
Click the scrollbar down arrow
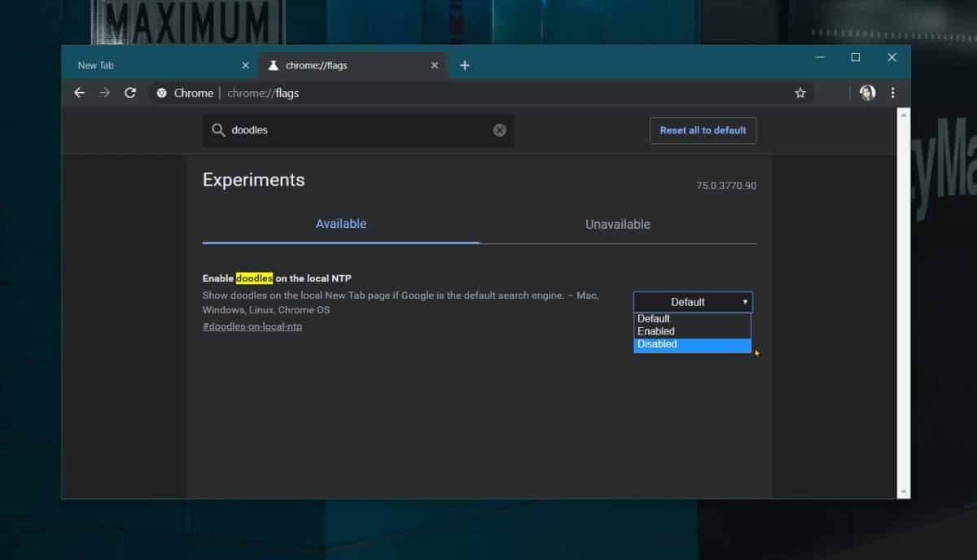point(903,492)
